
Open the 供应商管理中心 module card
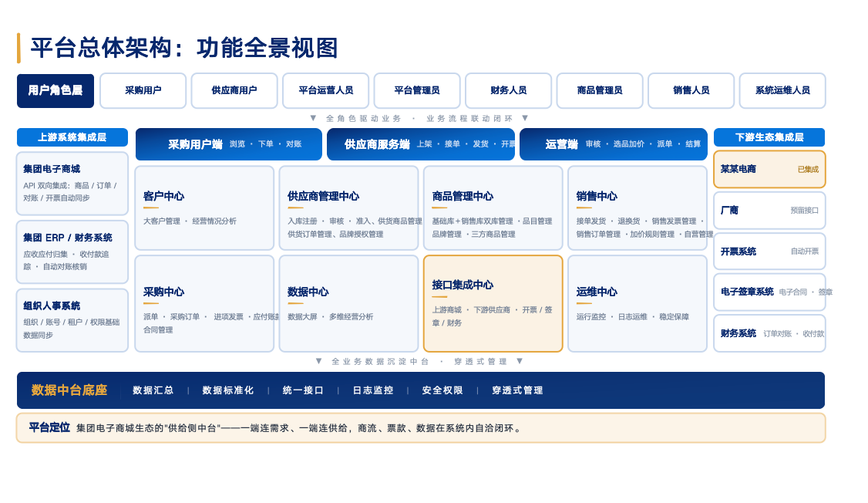coord(348,208)
